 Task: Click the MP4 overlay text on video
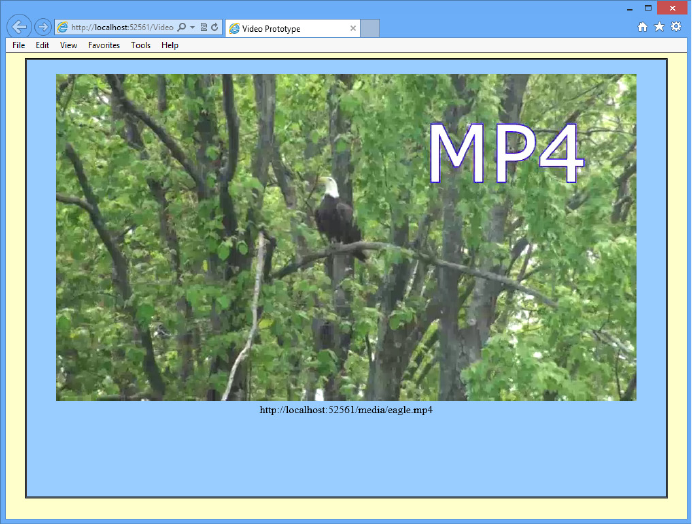(x=507, y=153)
